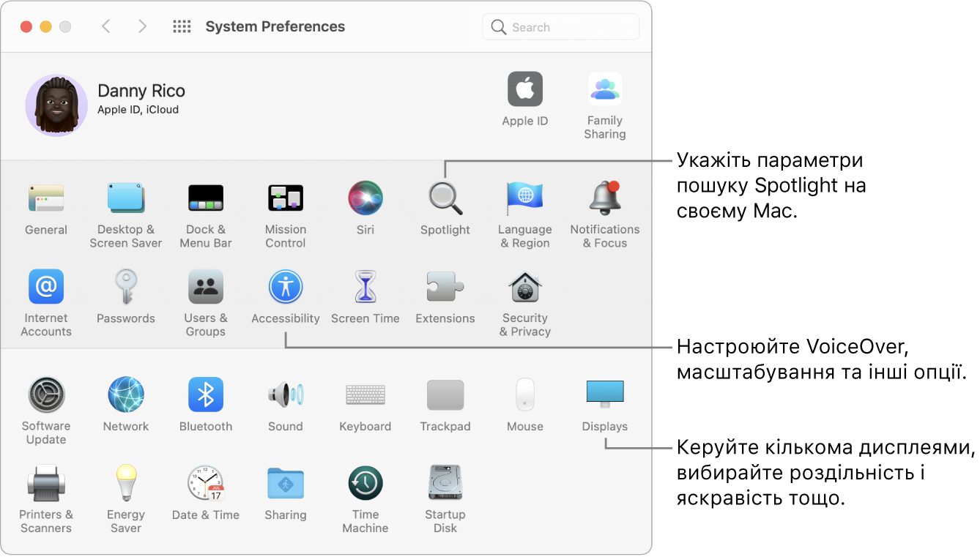Click the back navigation arrow
Viewport: 980px width, 557px height.
pos(106,27)
